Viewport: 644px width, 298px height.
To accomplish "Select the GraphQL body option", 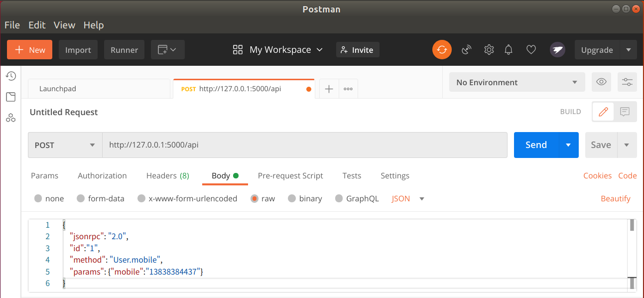I will pos(357,198).
